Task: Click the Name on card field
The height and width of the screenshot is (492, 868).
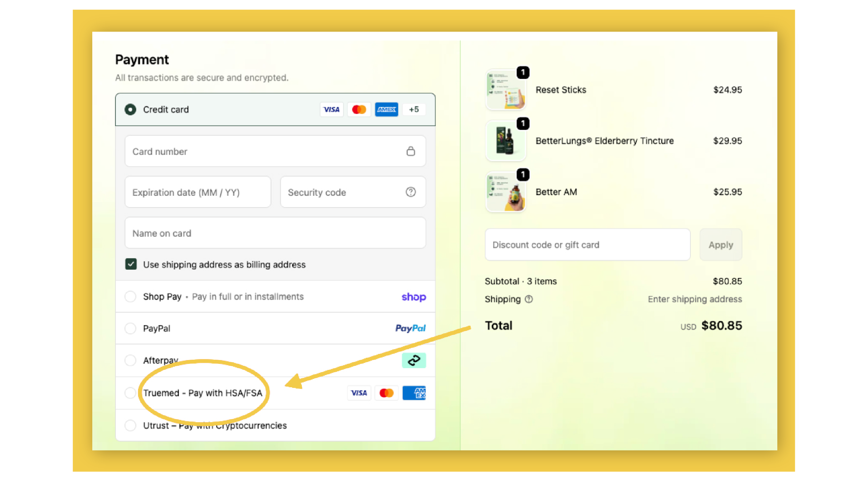Action: (275, 233)
